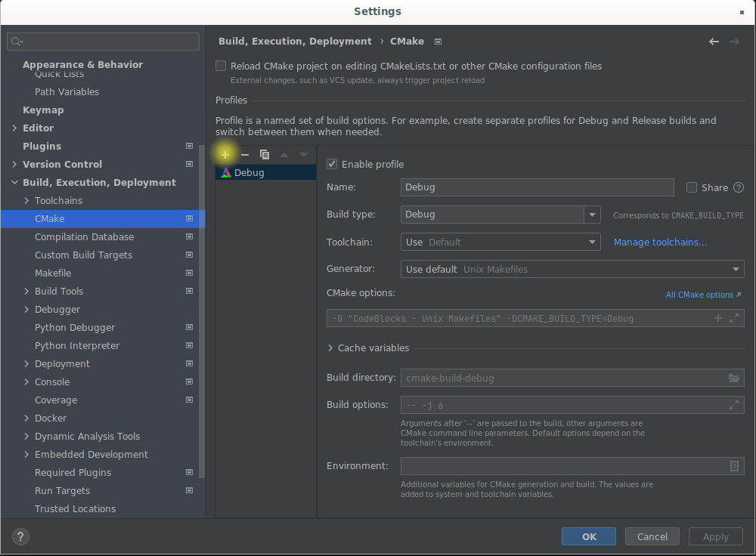Image resolution: width=756 pixels, height=556 pixels.
Task: Move profile down arrow
Action: pos(304,155)
